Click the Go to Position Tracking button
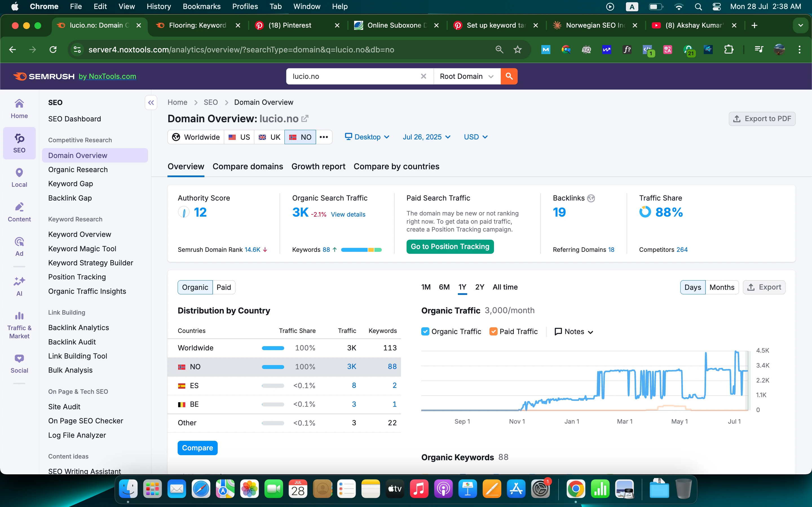 click(x=450, y=246)
